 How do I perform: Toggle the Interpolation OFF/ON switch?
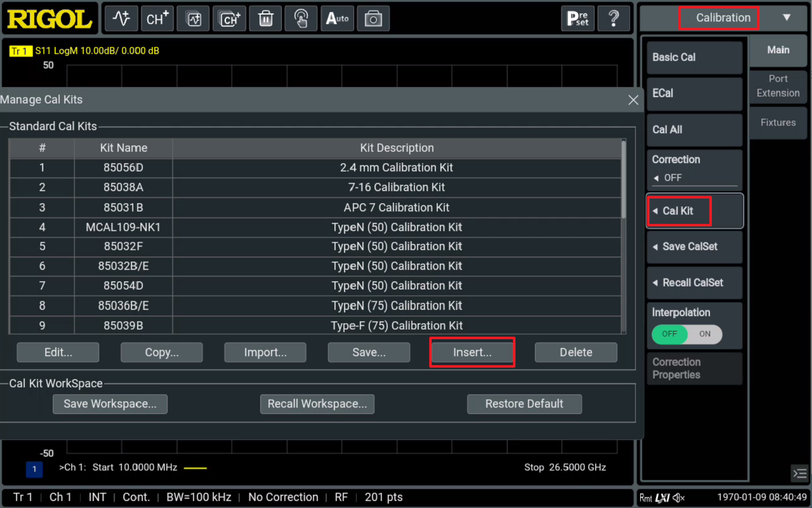tap(687, 334)
